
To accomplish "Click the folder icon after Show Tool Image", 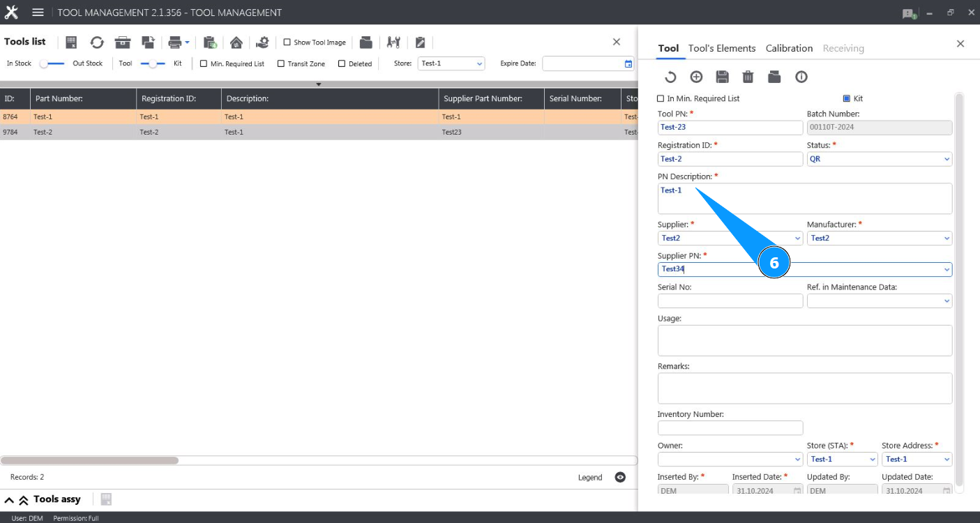I will (365, 43).
